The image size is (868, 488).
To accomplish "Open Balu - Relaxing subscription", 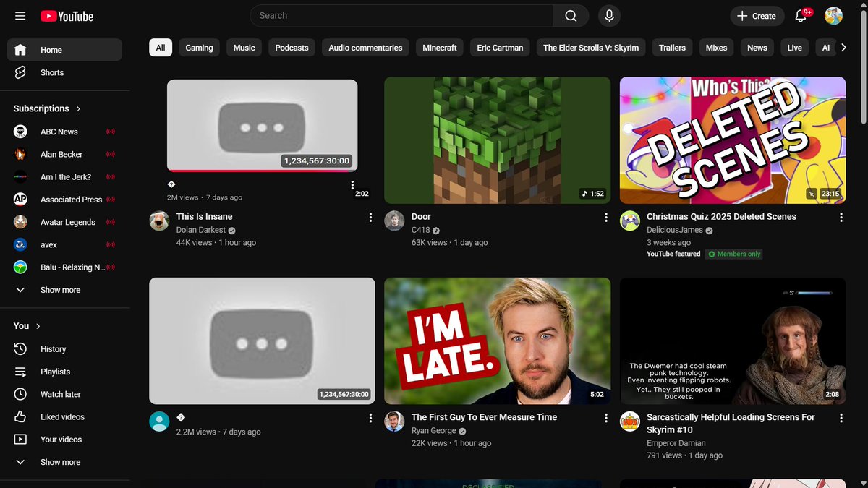I will 64,267.
